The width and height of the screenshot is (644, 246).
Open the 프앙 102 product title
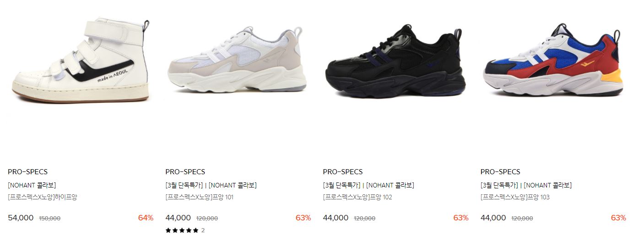(357, 197)
